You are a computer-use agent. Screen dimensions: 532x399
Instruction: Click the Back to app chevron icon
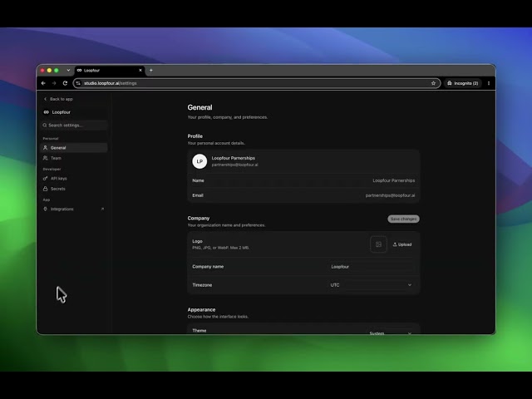point(45,99)
